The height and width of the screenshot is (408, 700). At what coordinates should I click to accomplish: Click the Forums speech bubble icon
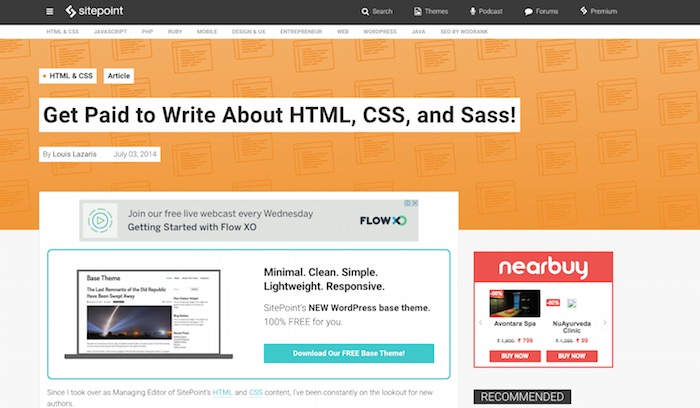tap(529, 12)
